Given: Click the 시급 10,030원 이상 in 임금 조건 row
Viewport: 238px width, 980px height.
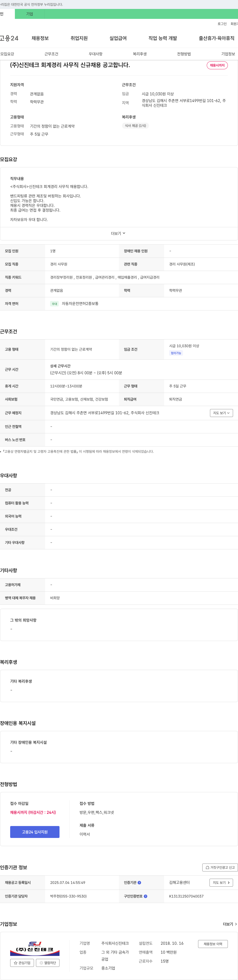Looking at the screenshot, I should point(184,346).
